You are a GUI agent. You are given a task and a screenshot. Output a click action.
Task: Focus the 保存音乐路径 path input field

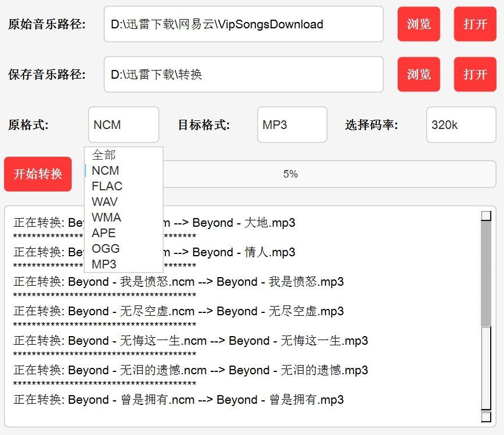244,74
